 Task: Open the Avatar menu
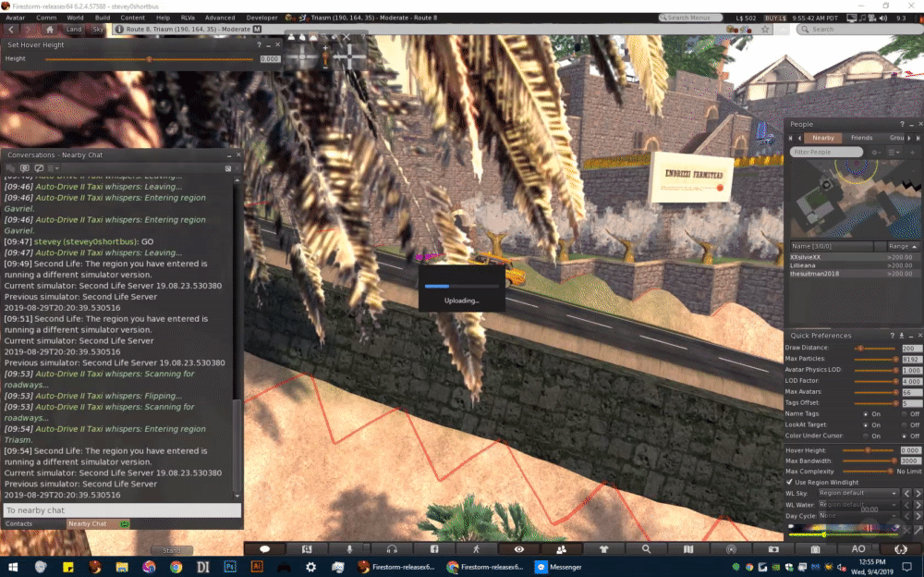click(x=16, y=18)
